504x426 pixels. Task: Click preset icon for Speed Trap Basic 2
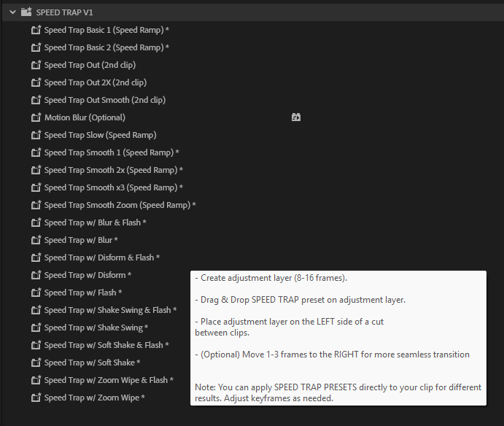[x=36, y=47]
